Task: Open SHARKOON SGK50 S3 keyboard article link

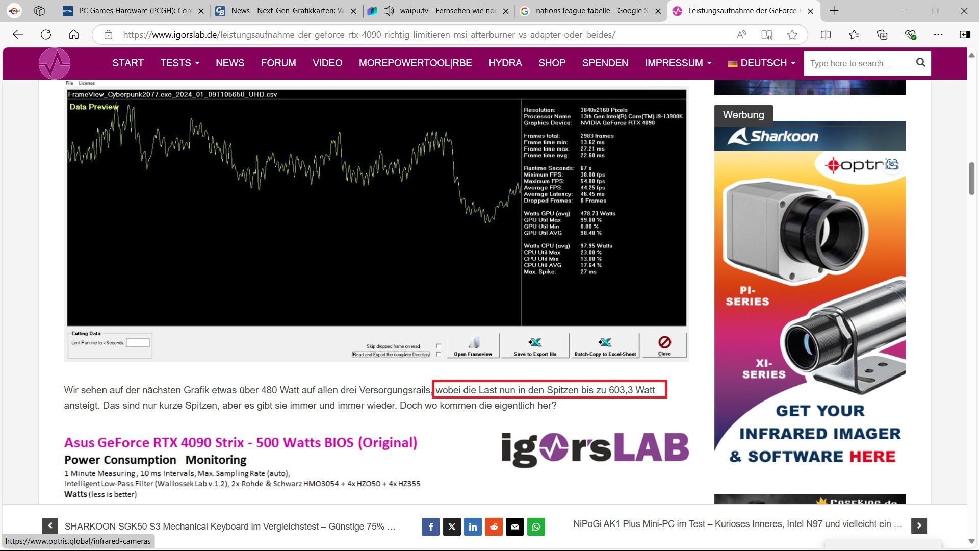Action: coord(230,527)
